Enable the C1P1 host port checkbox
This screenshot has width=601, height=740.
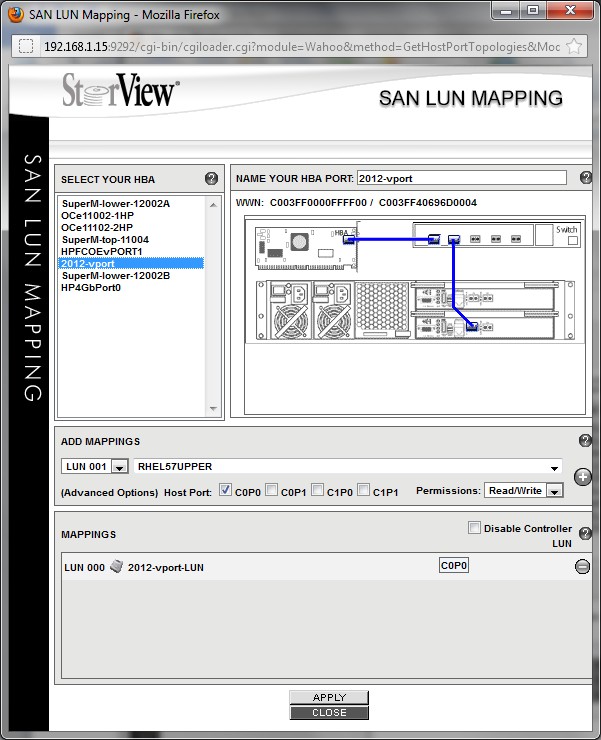click(x=364, y=490)
